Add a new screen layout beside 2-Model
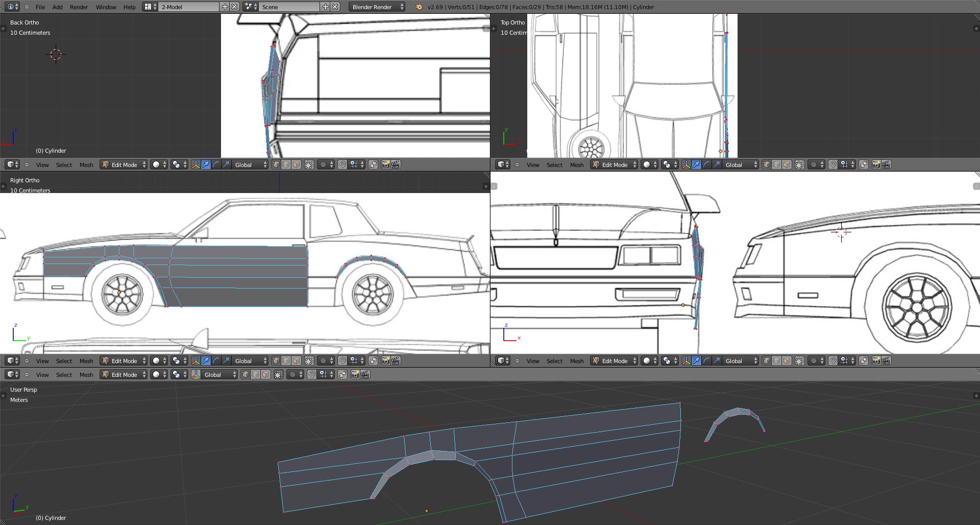 pyautogui.click(x=225, y=7)
